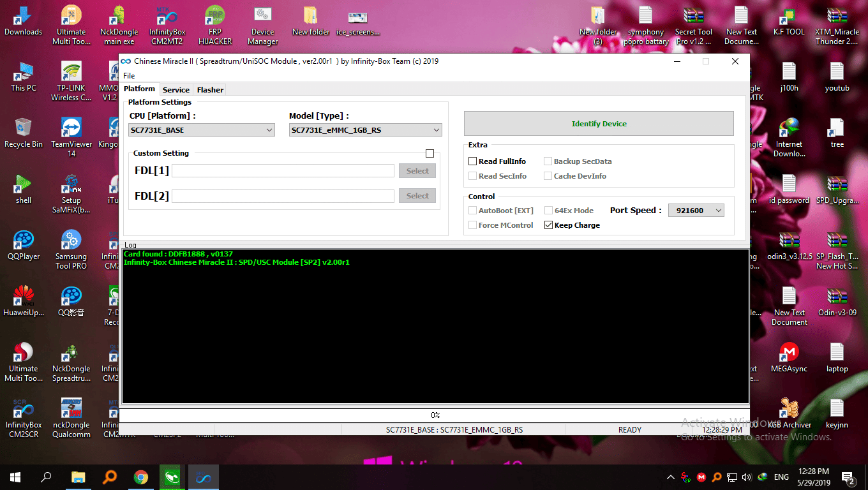This screenshot has width=868, height=490.
Task: Click the Identify Device button
Action: coord(599,124)
